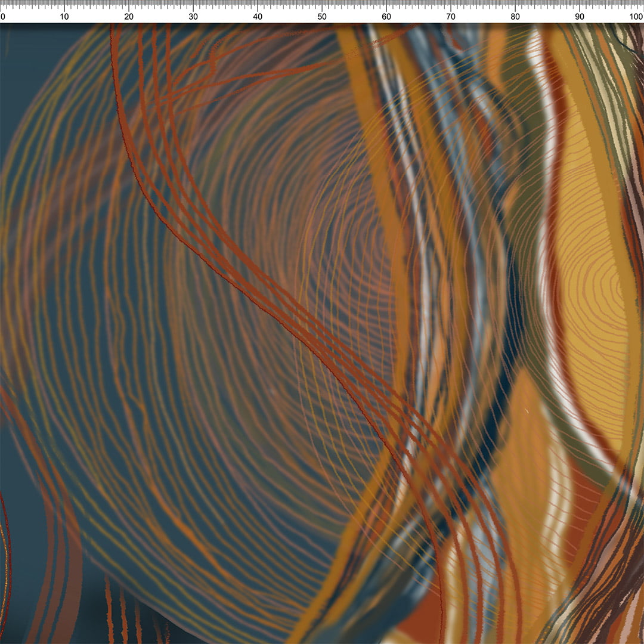Image resolution: width=644 pixels, height=644 pixels.
Task: Click the 10 mark on the ruler
Action: pyautogui.click(x=64, y=16)
